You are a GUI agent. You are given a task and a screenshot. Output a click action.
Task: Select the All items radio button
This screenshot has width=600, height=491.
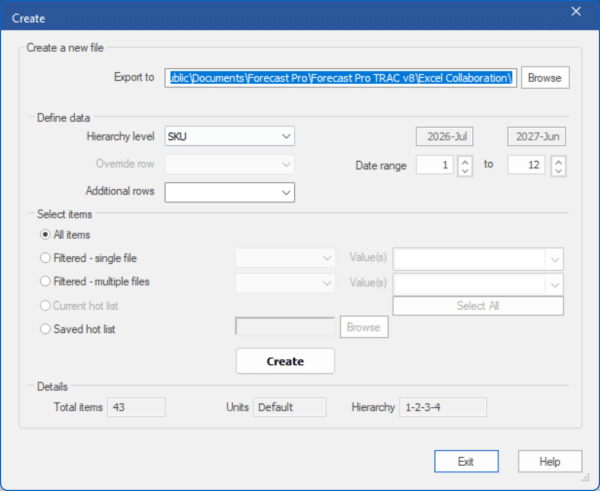pos(45,234)
